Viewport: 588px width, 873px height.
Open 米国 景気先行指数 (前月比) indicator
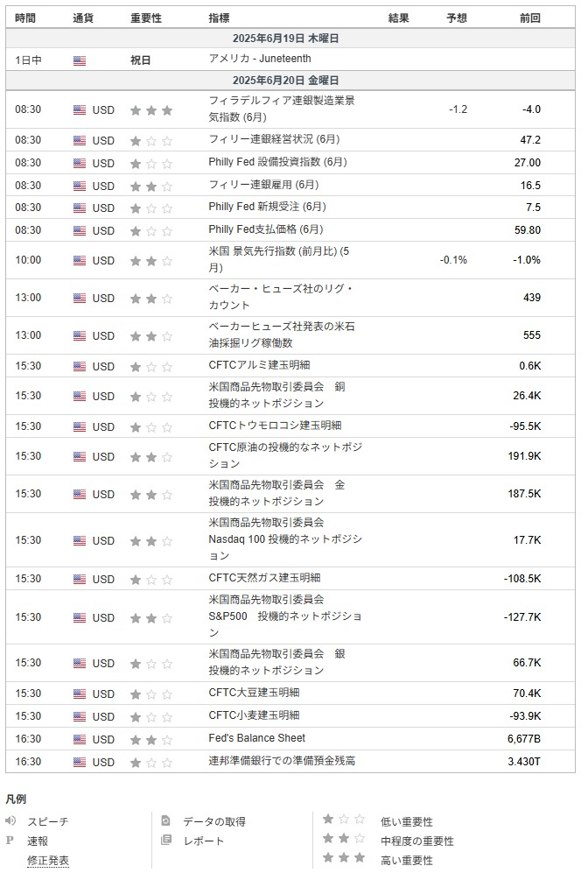[279, 259]
